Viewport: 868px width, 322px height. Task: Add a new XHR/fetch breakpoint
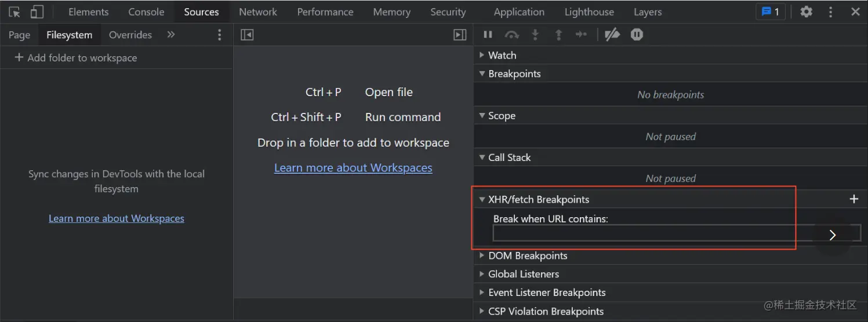click(x=854, y=199)
